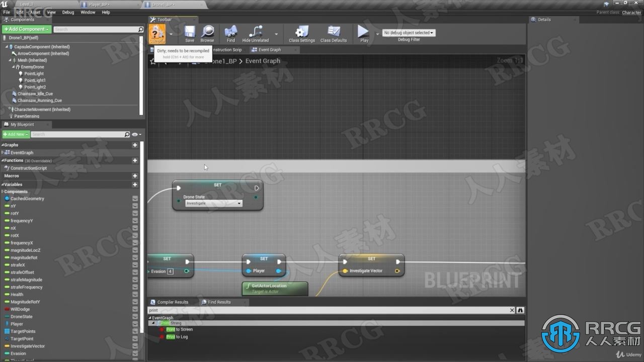Collapse Graphs section
Viewport: 644px width, 362px height.
(3, 145)
